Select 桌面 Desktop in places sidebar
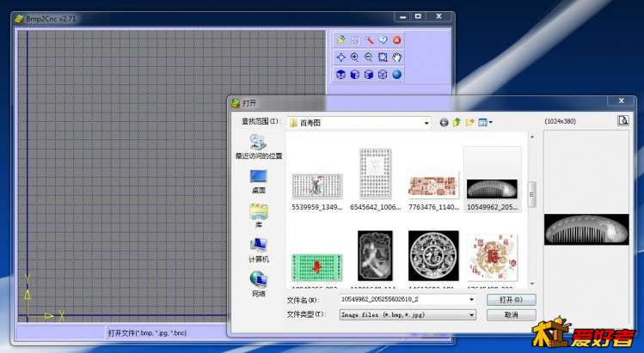The height and width of the screenshot is (353, 644). click(258, 180)
